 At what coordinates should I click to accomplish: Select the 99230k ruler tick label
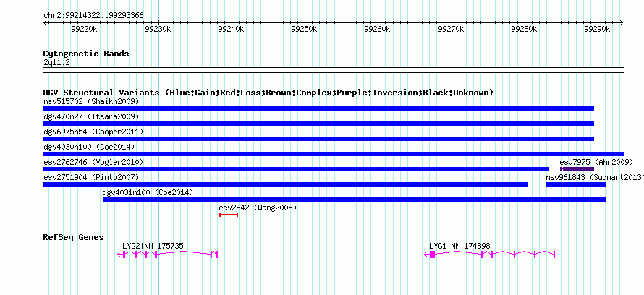(158, 29)
